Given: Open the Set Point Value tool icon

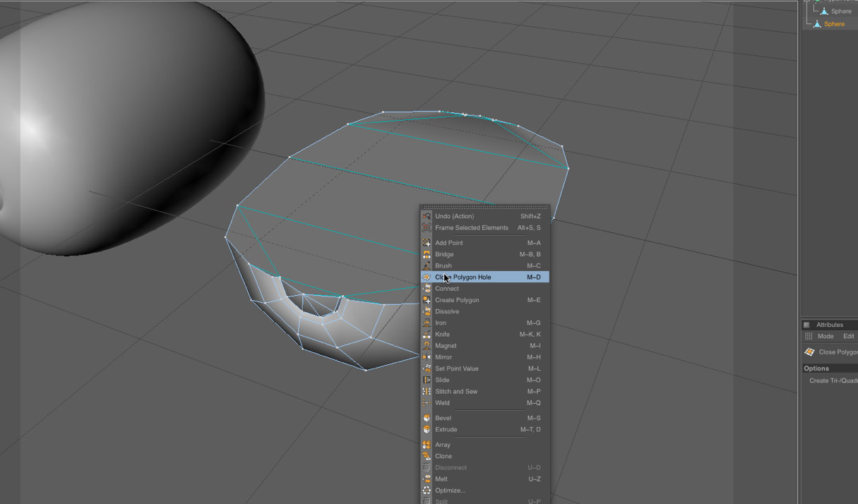Looking at the screenshot, I should [427, 368].
